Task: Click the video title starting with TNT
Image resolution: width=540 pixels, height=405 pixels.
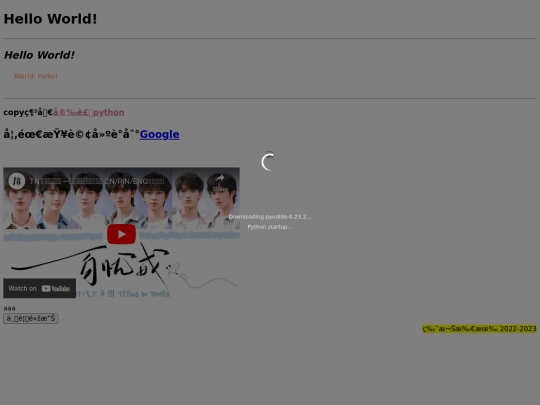Action: pos(97,181)
